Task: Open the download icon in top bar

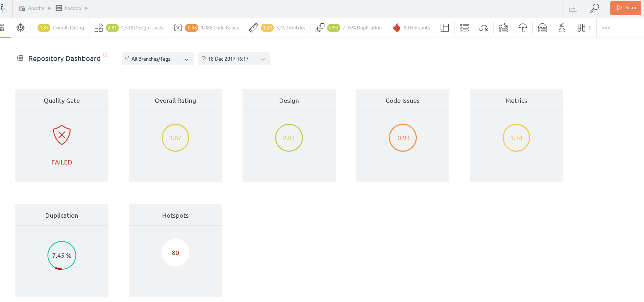Action: click(x=573, y=8)
